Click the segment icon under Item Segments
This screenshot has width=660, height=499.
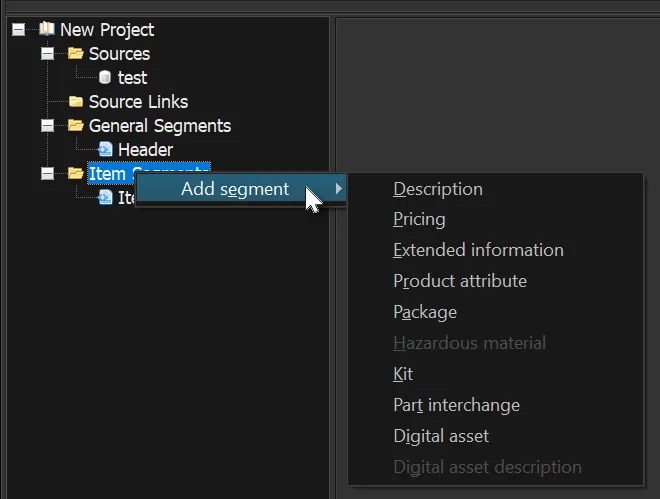coord(105,197)
